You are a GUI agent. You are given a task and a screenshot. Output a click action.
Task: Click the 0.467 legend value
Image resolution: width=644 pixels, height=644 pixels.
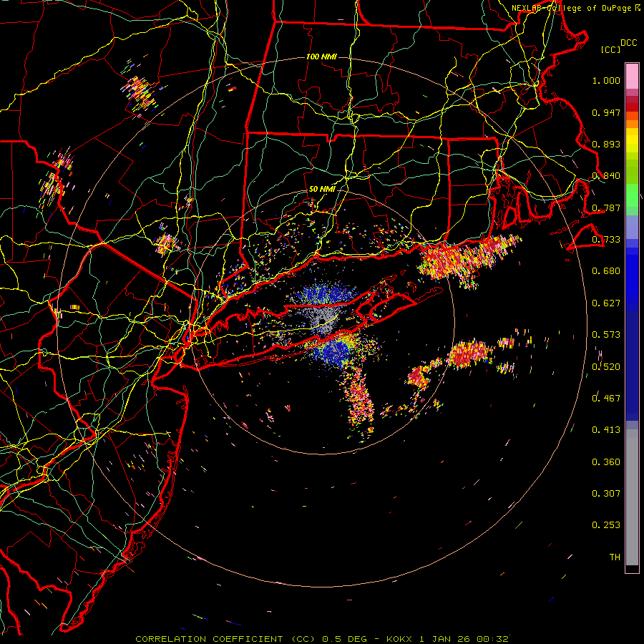coord(606,398)
